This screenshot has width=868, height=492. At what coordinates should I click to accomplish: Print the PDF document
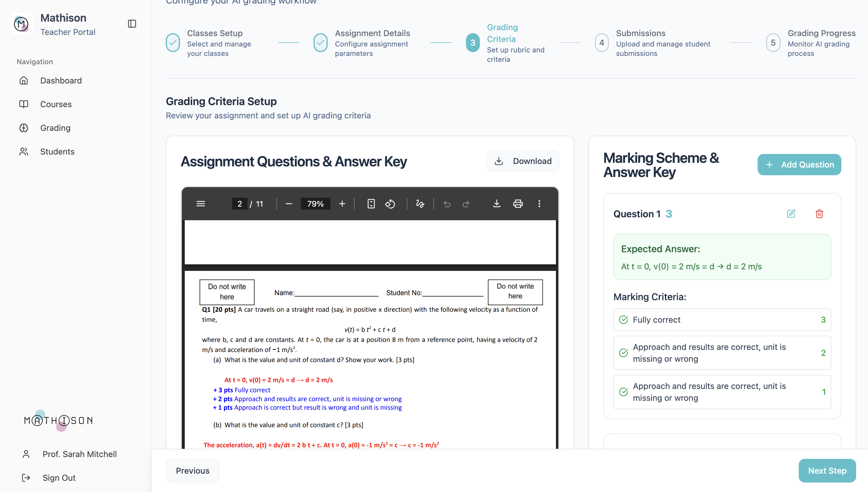click(x=517, y=204)
